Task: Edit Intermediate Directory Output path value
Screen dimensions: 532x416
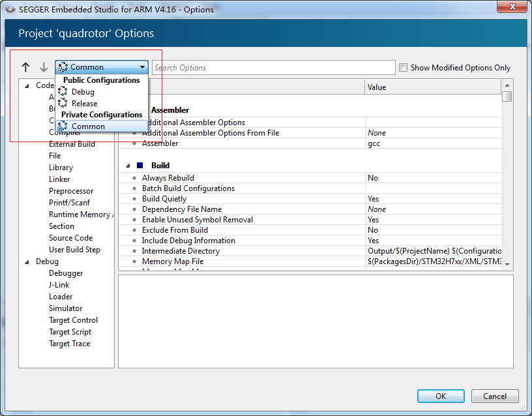Action: [434, 251]
